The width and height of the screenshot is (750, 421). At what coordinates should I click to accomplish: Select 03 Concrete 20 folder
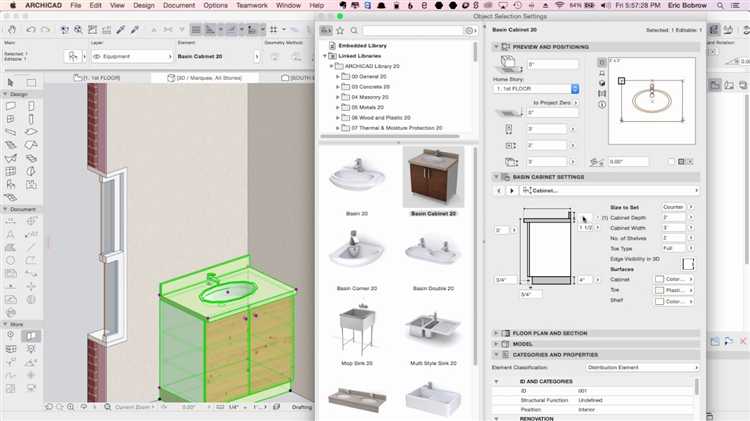pos(371,87)
